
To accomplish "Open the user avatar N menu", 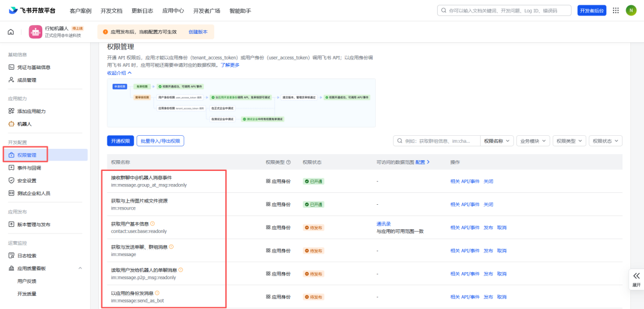I will 631,10.
